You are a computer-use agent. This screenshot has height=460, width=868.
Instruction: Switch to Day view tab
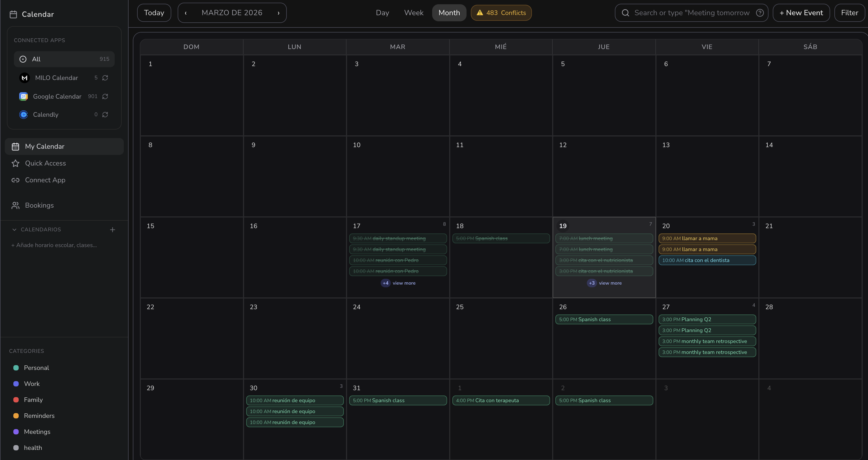click(x=382, y=13)
